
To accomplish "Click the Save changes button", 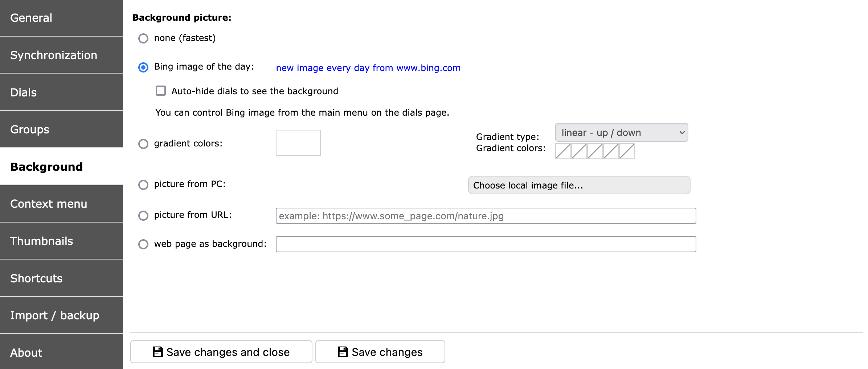I will [380, 352].
